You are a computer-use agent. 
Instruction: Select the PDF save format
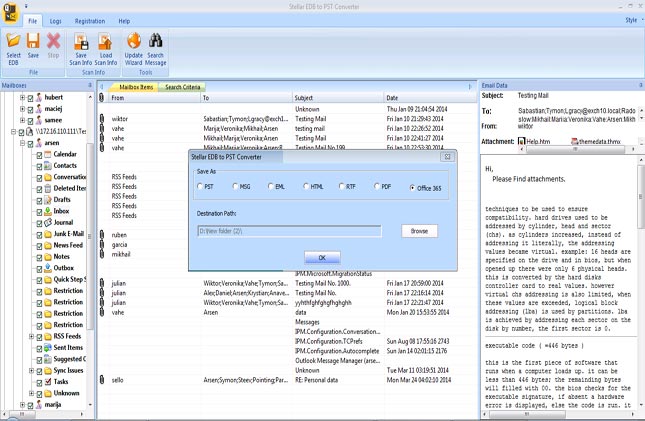coord(377,186)
